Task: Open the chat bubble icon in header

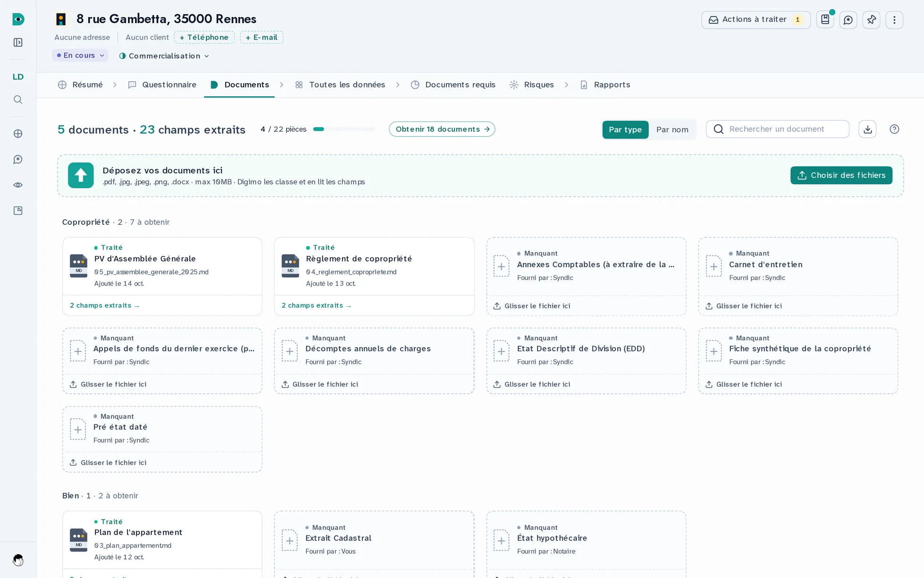Action: pyautogui.click(x=848, y=20)
